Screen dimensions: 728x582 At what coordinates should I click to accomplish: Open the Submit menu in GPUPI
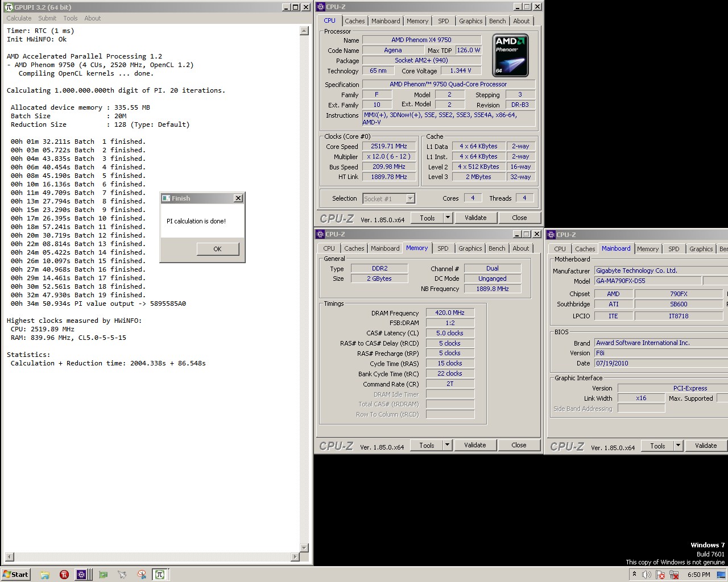47,18
